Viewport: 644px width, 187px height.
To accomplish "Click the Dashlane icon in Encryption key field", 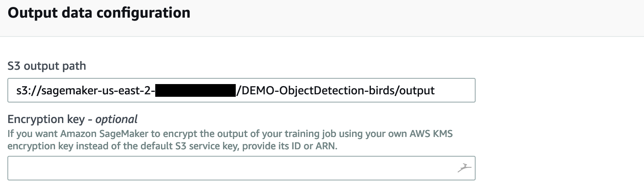I will point(464,167).
